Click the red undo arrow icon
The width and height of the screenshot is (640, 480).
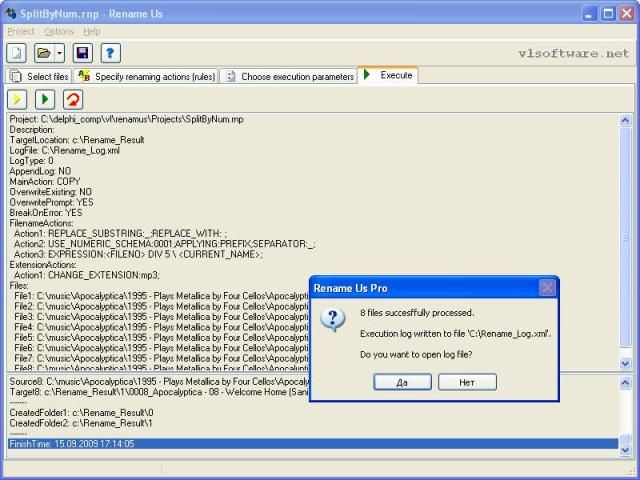pyautogui.click(x=73, y=99)
